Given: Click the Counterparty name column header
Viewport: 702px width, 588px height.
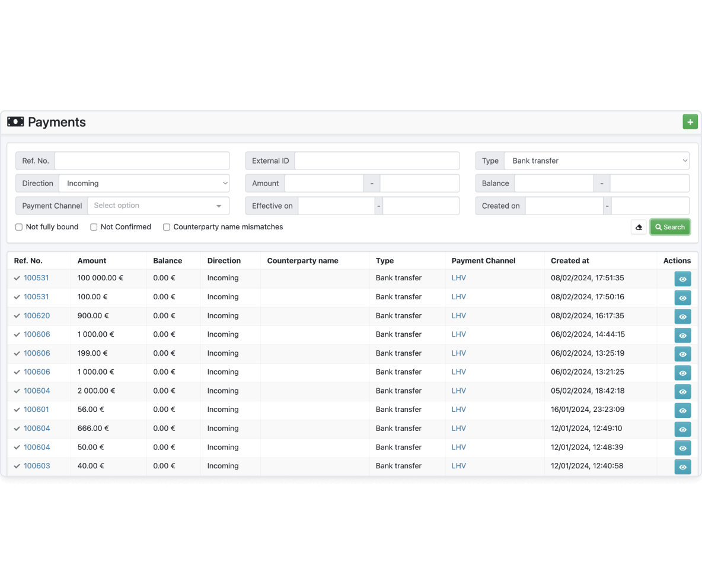Looking at the screenshot, I should [302, 261].
